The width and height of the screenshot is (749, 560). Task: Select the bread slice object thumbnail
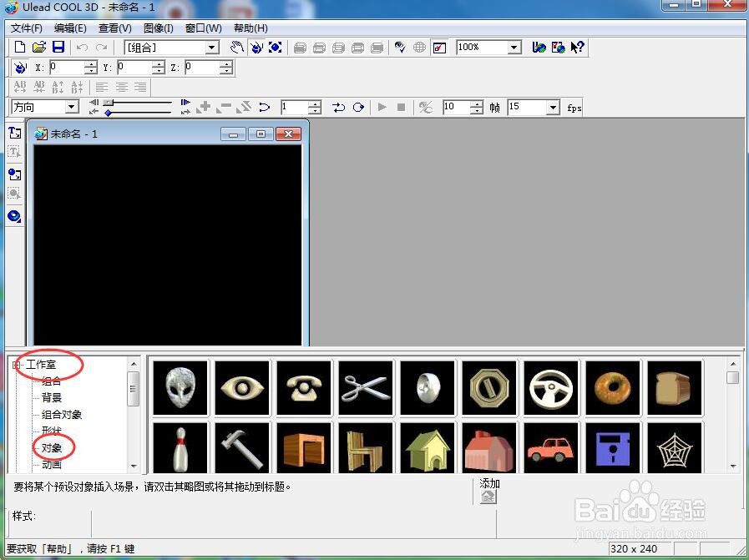click(x=675, y=387)
